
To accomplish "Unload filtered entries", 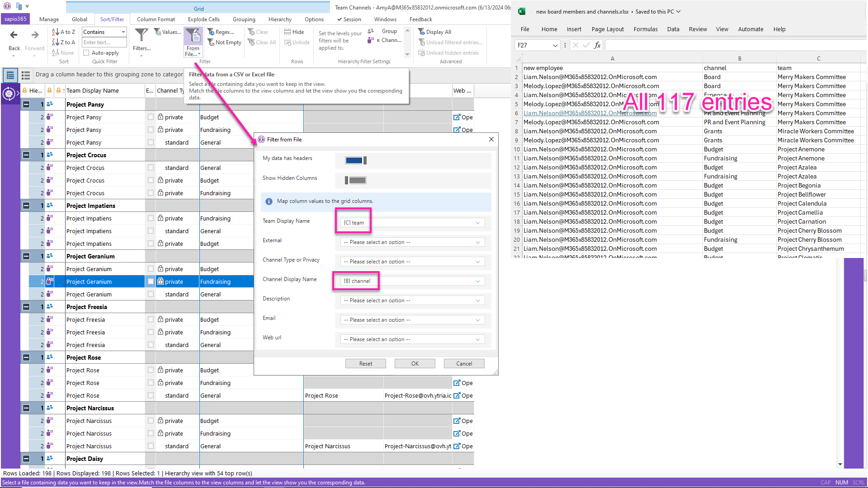I will (x=450, y=42).
